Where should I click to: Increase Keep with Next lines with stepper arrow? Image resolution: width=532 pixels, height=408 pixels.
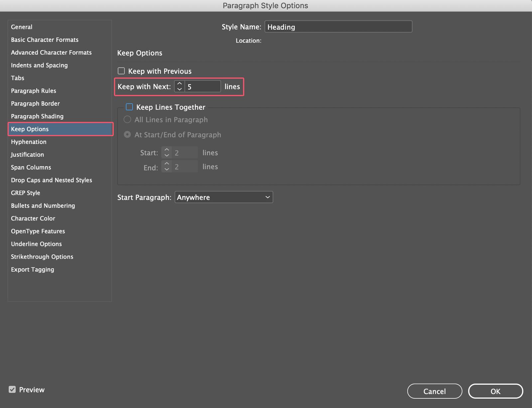tap(179, 84)
